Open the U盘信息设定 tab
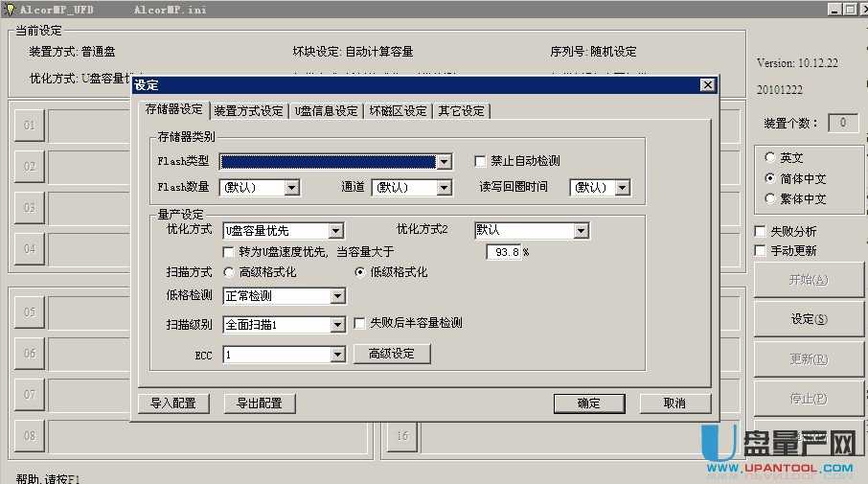 326,111
